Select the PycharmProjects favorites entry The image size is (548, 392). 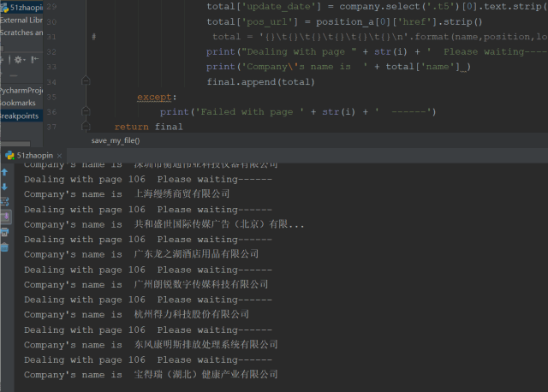click(21, 91)
